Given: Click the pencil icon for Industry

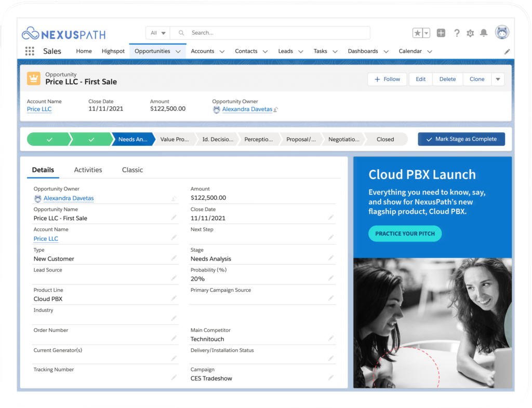Looking at the screenshot, I should coord(174,318).
